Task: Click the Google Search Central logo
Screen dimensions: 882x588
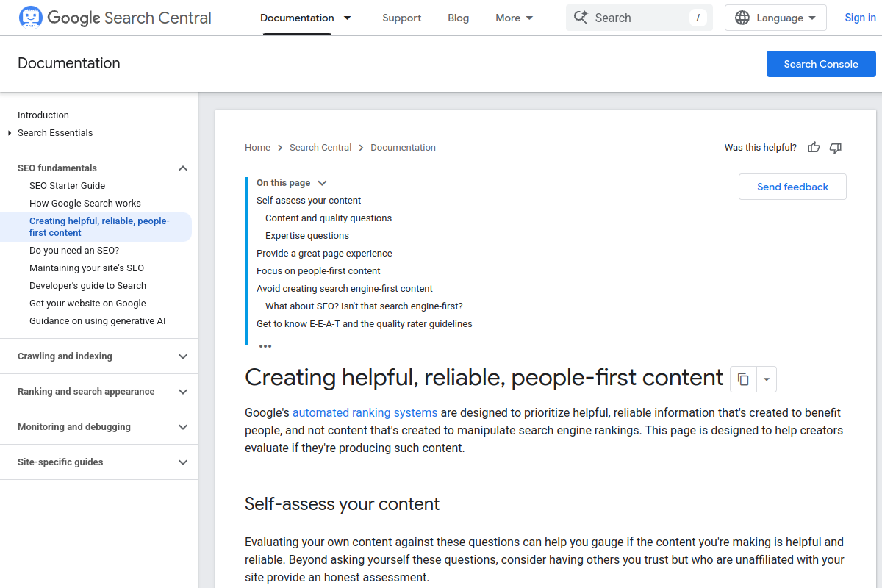Action: point(115,18)
